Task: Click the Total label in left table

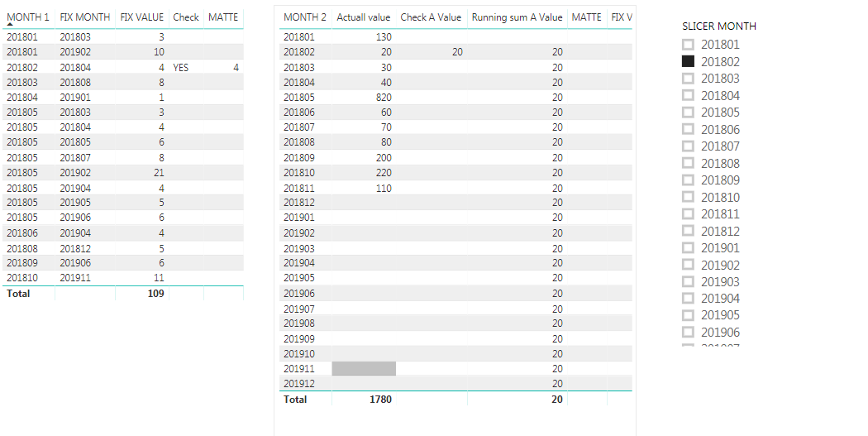Action: click(18, 293)
